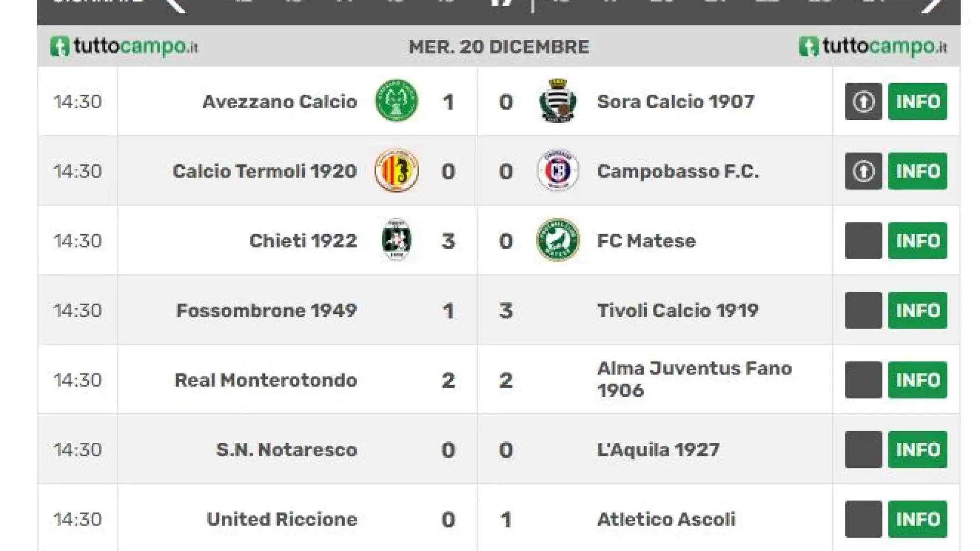
Task: Open INFO for Real Monterotondo match
Action: pos(918,380)
